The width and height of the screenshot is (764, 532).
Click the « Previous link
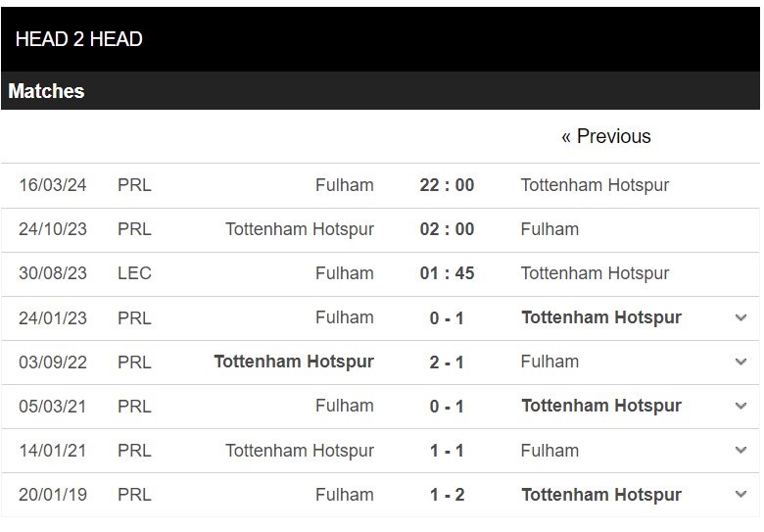(606, 136)
